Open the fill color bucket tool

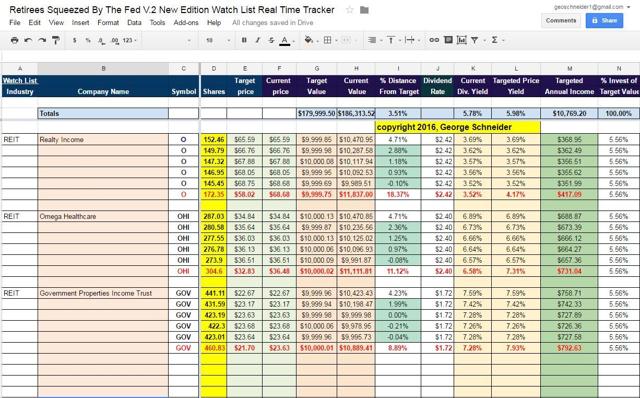(x=309, y=40)
